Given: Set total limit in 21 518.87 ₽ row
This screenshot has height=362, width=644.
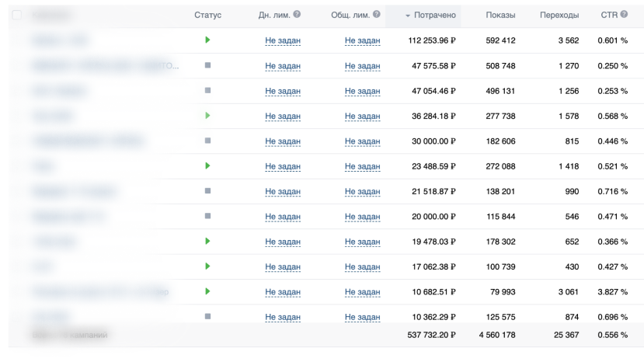Looking at the screenshot, I should pyautogui.click(x=362, y=191).
